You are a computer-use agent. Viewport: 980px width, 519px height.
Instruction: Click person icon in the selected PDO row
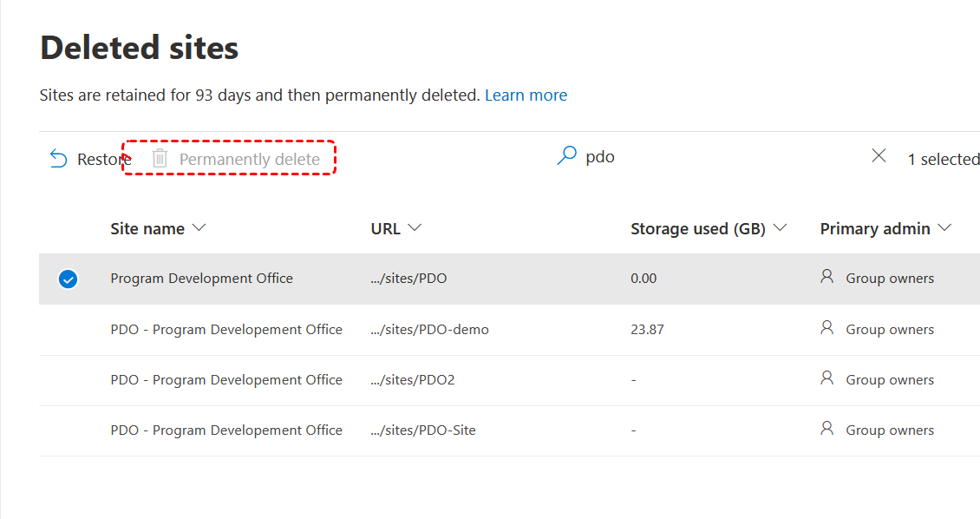pyautogui.click(x=826, y=277)
